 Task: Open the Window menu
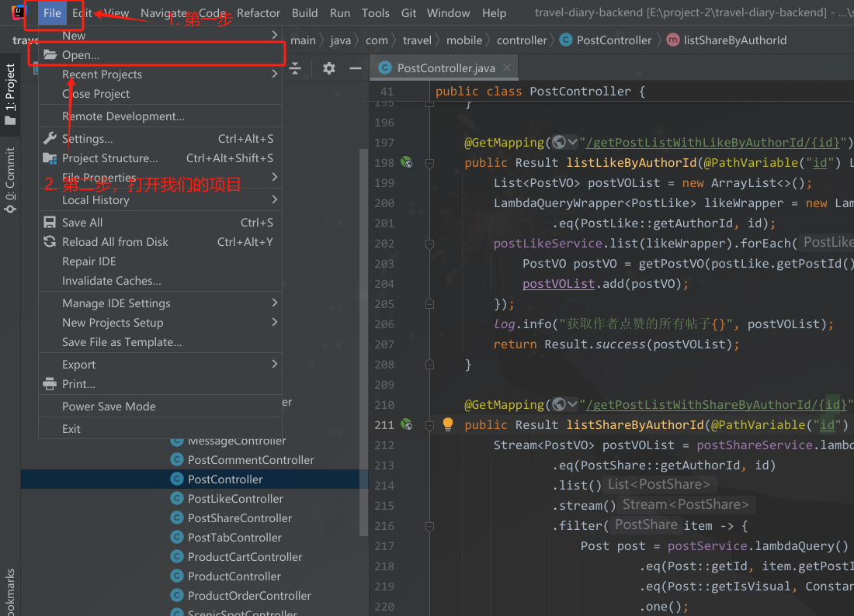click(x=448, y=12)
